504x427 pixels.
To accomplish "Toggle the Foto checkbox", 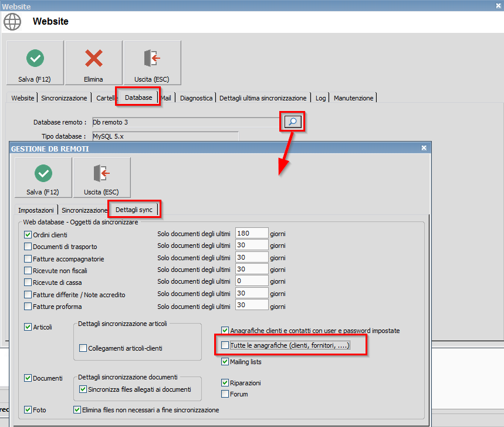I will point(28,410).
